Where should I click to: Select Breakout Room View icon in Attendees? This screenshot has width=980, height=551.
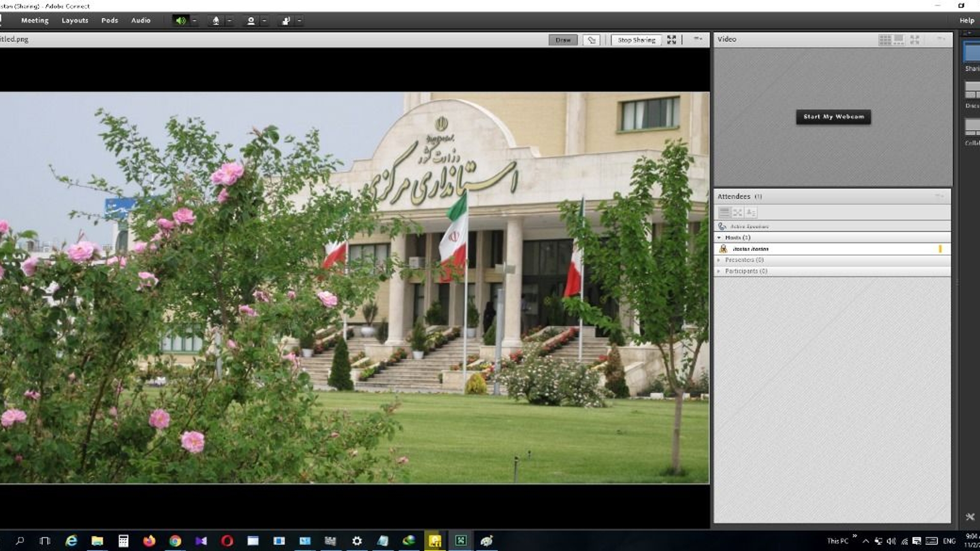[738, 212]
